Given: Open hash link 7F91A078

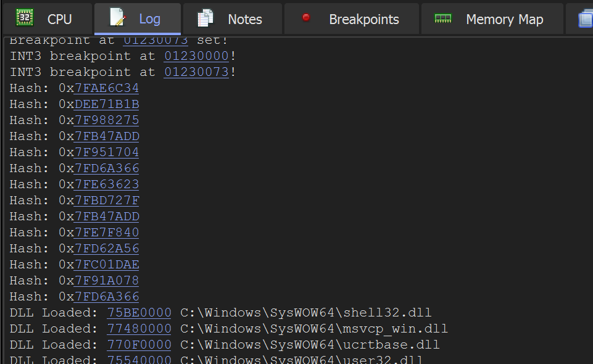Looking at the screenshot, I should (107, 281).
